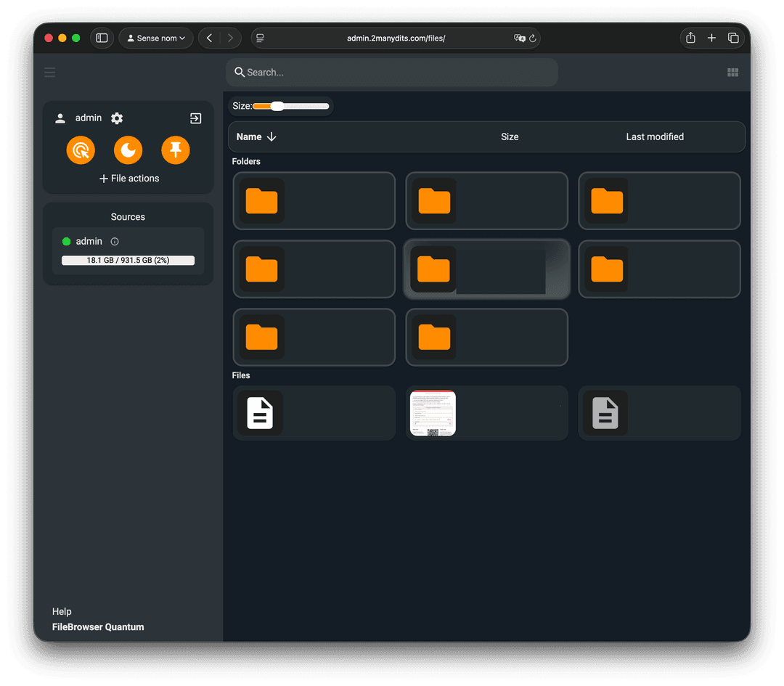Sort by Size column header
The width and height of the screenshot is (784, 686).
coord(510,136)
